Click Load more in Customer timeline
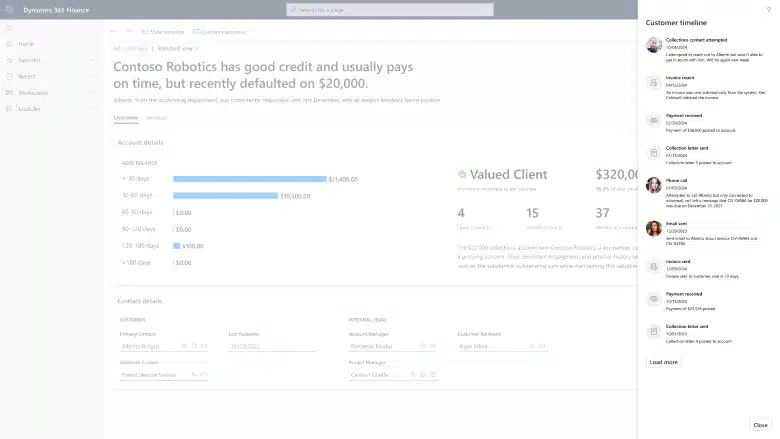Image resolution: width=780 pixels, height=439 pixels. point(664,362)
